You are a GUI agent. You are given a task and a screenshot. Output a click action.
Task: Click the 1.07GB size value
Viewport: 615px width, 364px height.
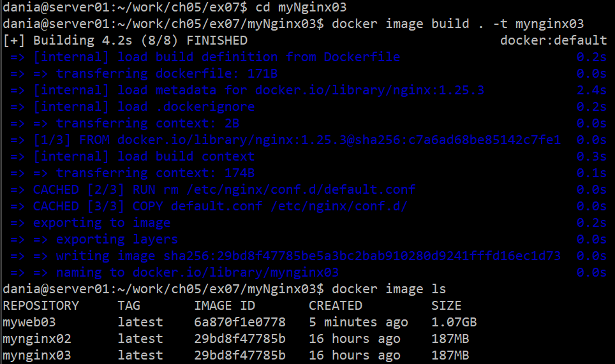[454, 322]
